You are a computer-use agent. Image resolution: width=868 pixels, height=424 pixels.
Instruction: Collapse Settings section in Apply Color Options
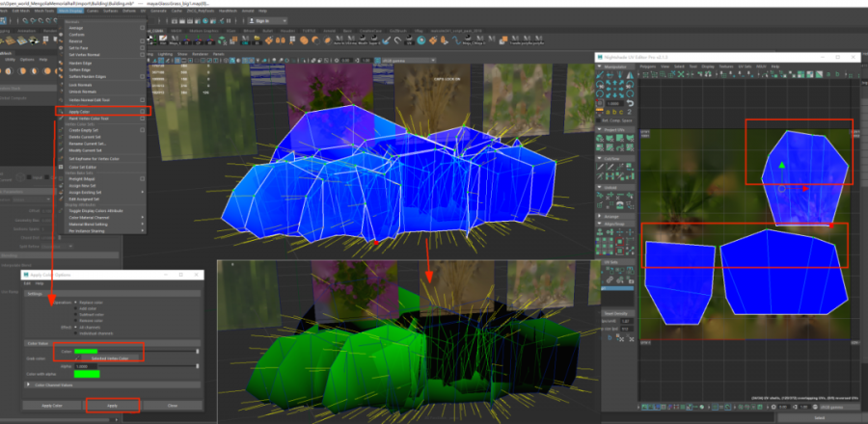pyautogui.click(x=113, y=294)
